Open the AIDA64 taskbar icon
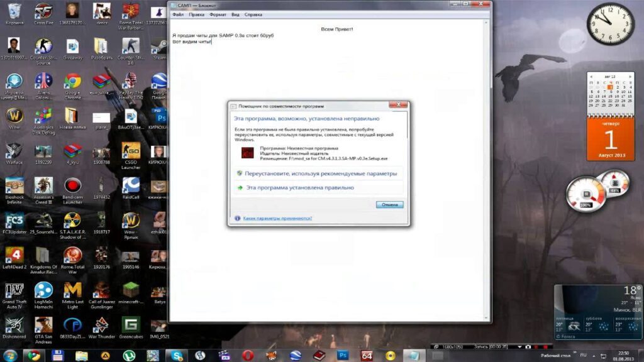 [x=367, y=356]
